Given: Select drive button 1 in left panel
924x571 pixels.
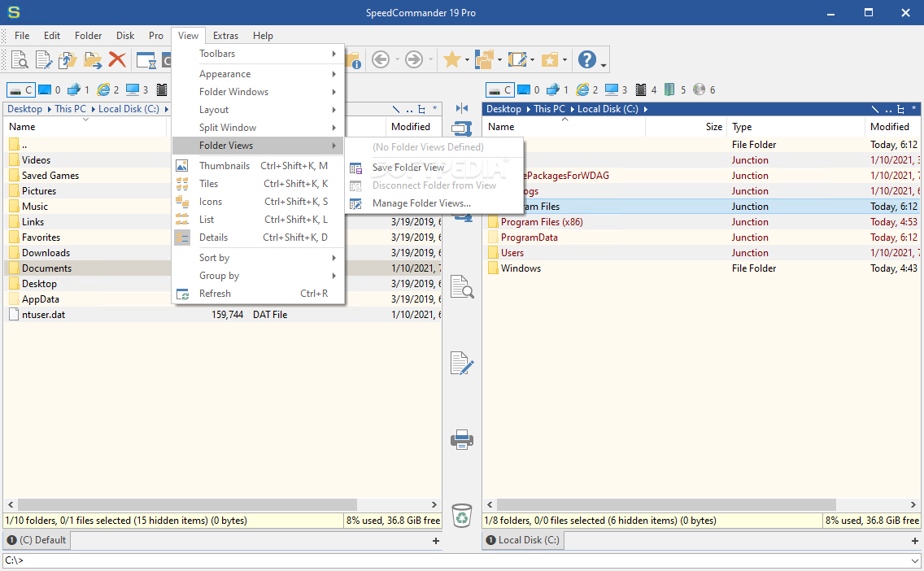Looking at the screenshot, I should [x=78, y=89].
